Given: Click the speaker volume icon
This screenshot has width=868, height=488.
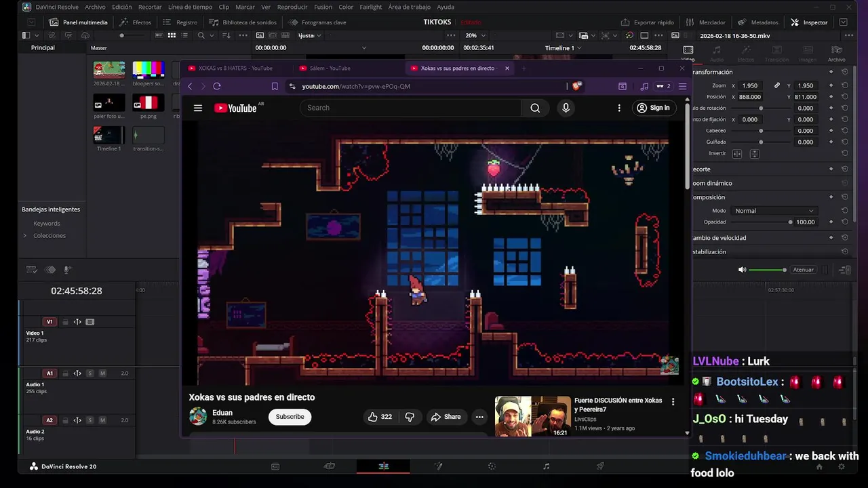Looking at the screenshot, I should (742, 270).
